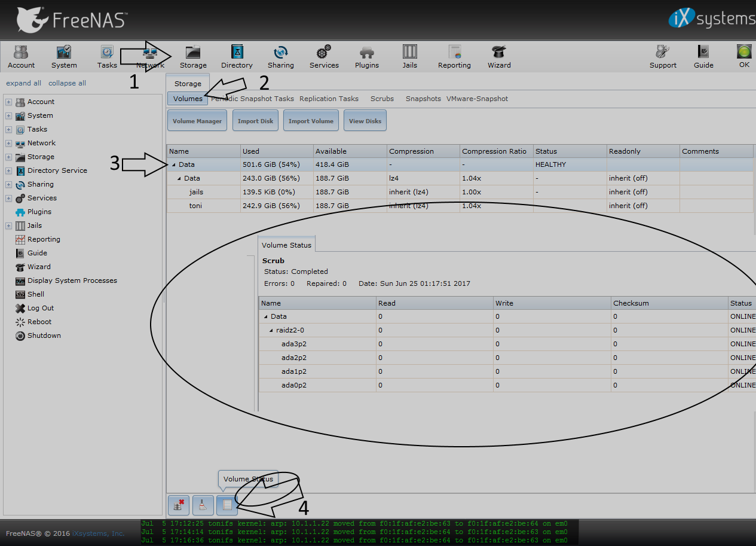Click the Scrub Volume broom icon
Screen dimensions: 756x546
[x=203, y=505]
